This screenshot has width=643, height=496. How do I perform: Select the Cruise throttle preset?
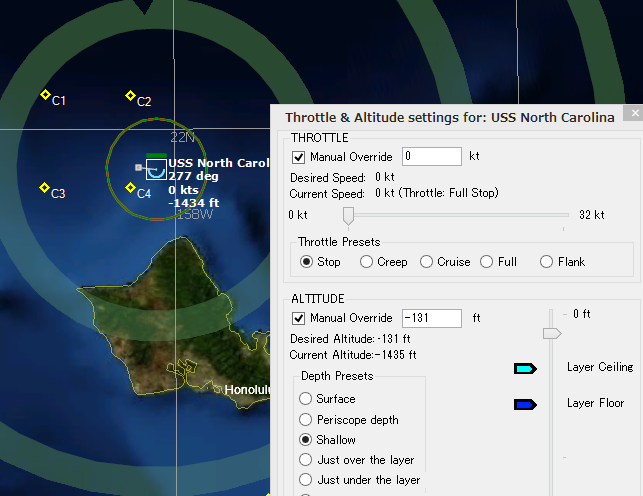(x=426, y=262)
